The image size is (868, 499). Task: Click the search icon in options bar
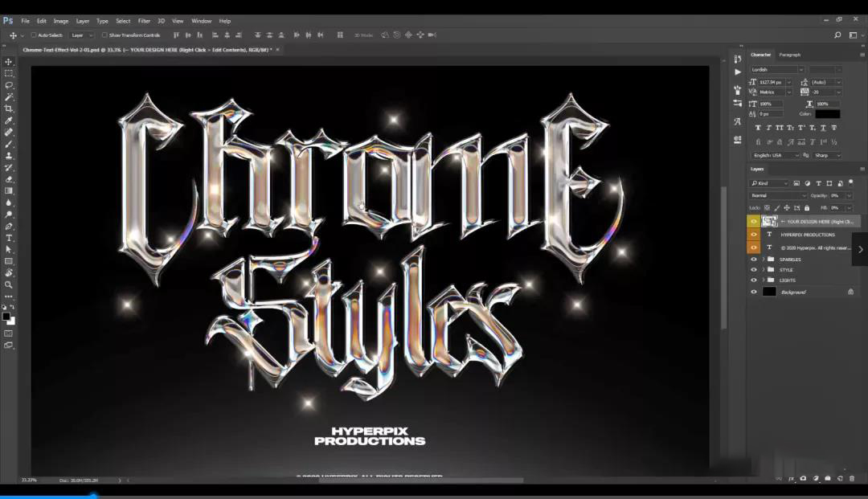[837, 35]
